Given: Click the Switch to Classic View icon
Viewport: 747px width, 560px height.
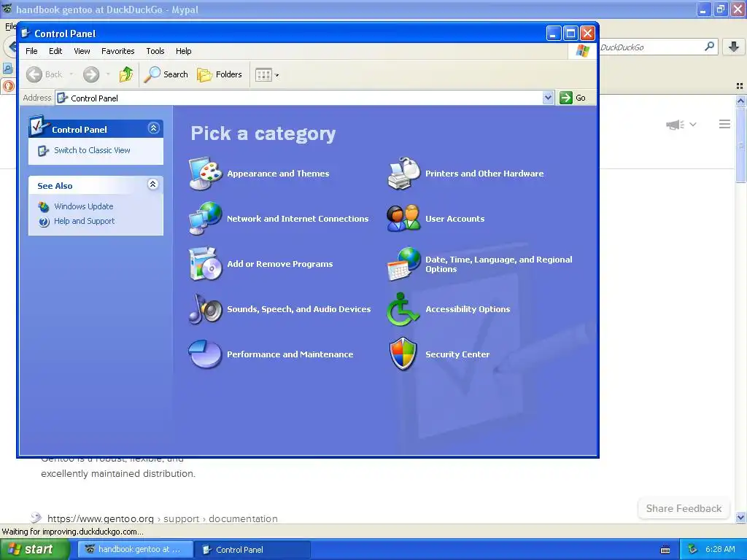Looking at the screenshot, I should (x=43, y=150).
